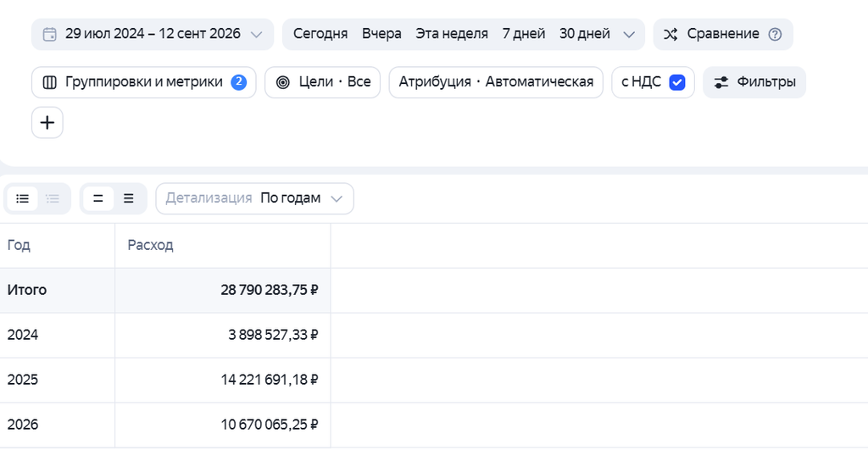The image size is (868, 467).
Task: Click the Сравнение shuffle arrows icon
Action: 670,34
